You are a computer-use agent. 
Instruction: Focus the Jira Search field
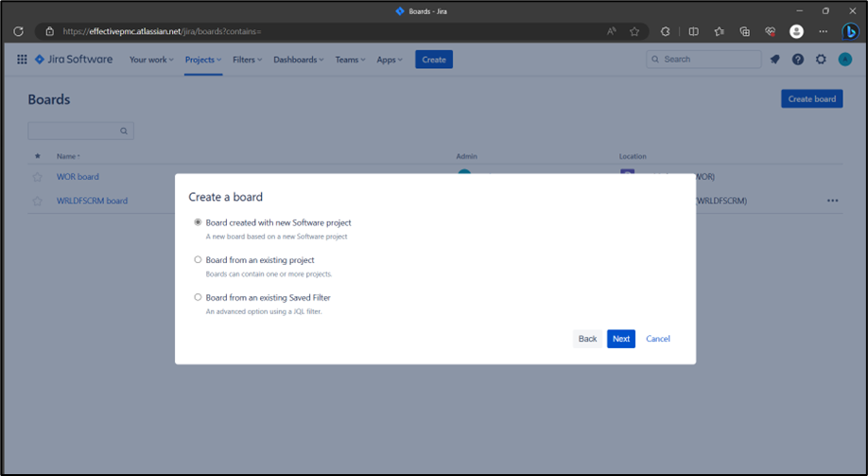[x=703, y=60]
